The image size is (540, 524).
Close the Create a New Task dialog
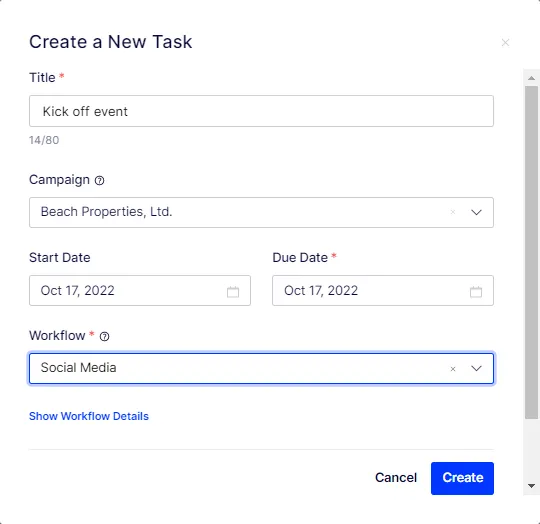[505, 43]
